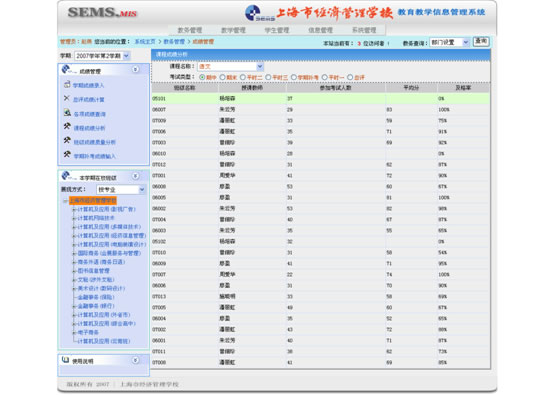The width and height of the screenshot is (554, 395).
Task: Open the 系统管理 top menu
Action: pos(364,30)
